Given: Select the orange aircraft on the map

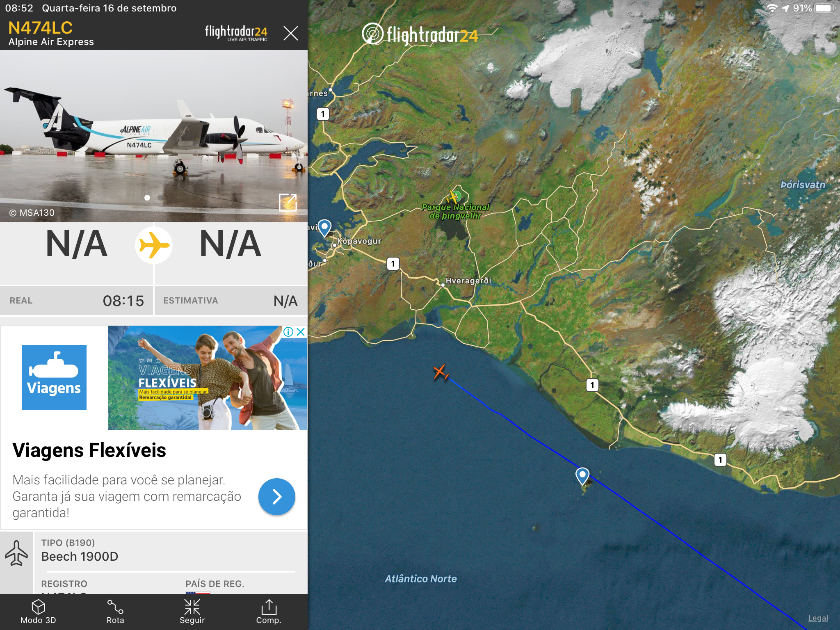Looking at the screenshot, I should pos(441,372).
